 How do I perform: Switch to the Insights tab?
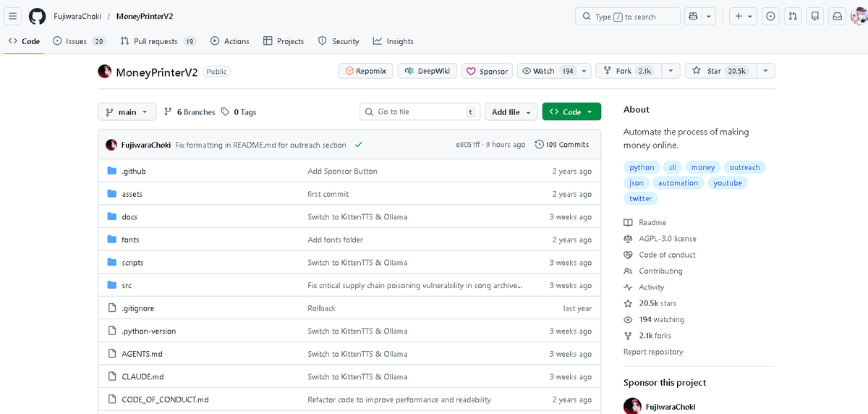[393, 41]
